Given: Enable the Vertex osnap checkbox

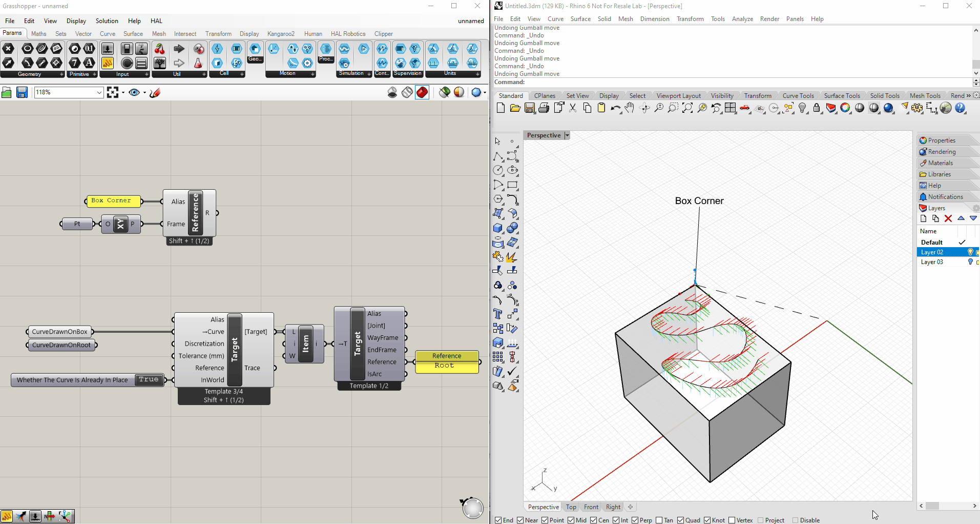Looking at the screenshot, I should 732,520.
